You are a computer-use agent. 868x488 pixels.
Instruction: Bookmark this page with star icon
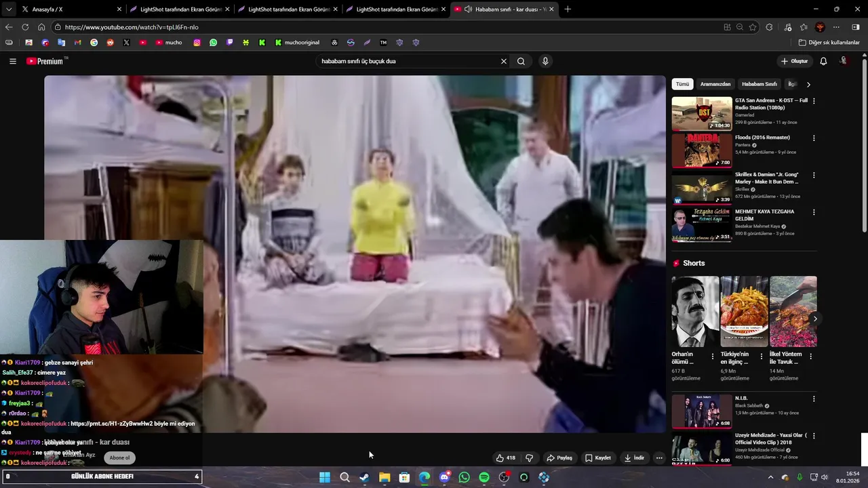point(753,27)
